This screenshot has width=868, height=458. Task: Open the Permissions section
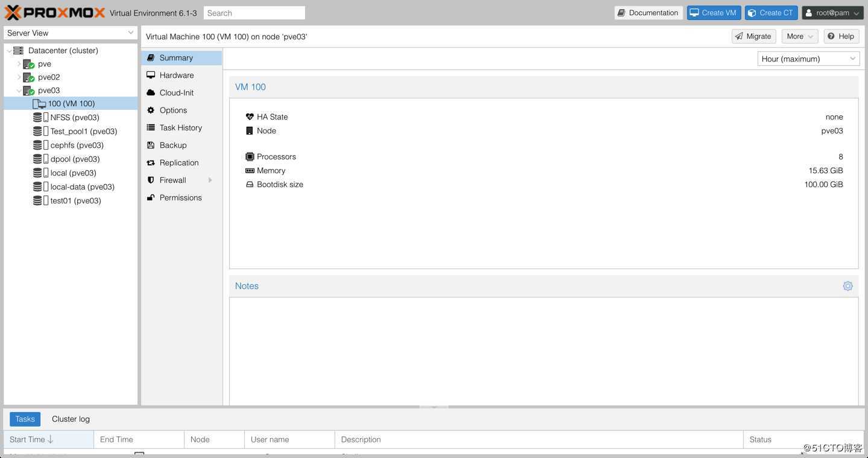(x=181, y=198)
